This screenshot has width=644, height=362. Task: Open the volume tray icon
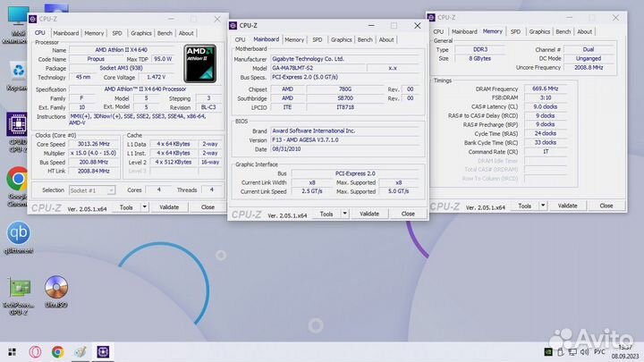pyautogui.click(x=585, y=352)
